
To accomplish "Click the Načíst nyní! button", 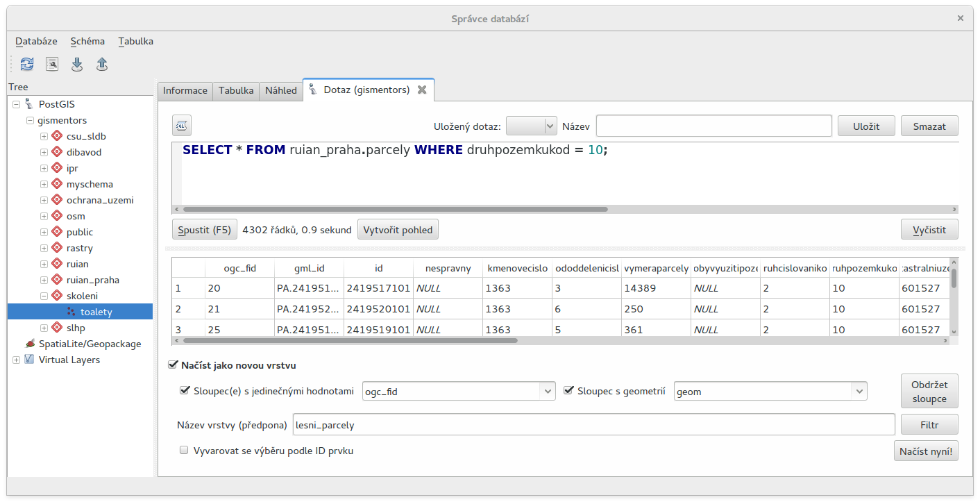I will click(926, 451).
